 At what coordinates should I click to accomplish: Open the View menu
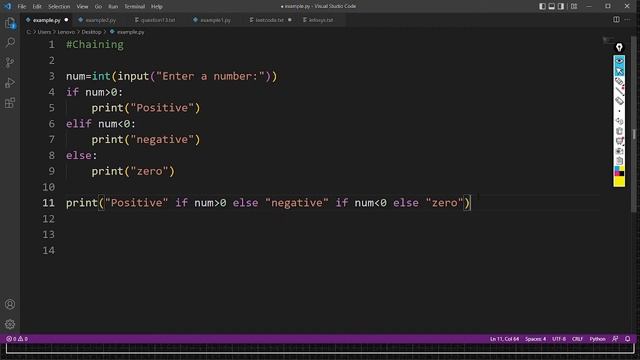pyautogui.click(x=82, y=7)
